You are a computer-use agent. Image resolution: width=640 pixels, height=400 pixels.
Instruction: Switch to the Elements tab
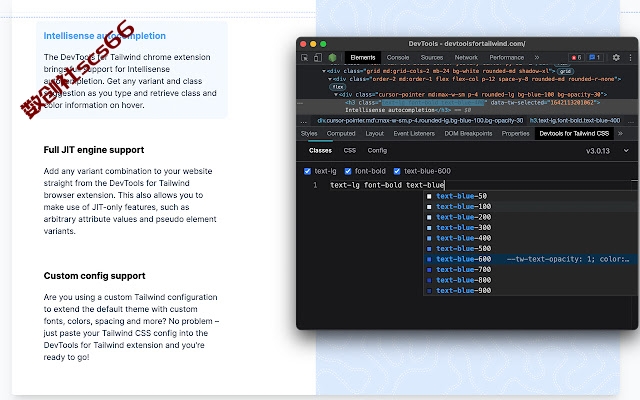362,58
